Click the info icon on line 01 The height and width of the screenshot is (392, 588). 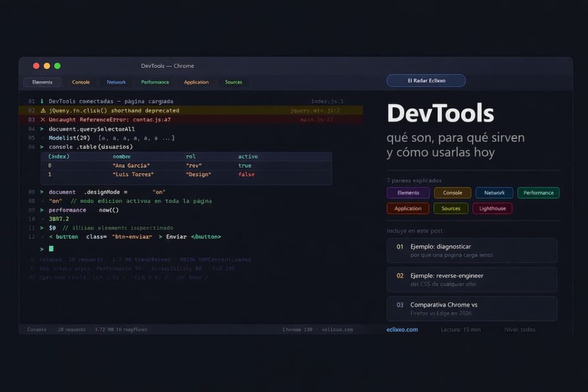coord(42,101)
